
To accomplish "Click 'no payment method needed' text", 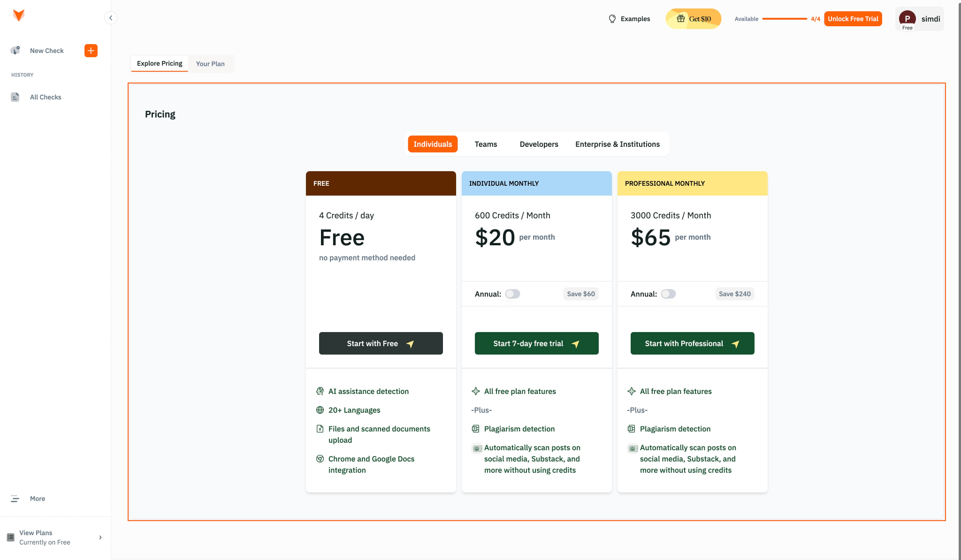I will pyautogui.click(x=367, y=257).
